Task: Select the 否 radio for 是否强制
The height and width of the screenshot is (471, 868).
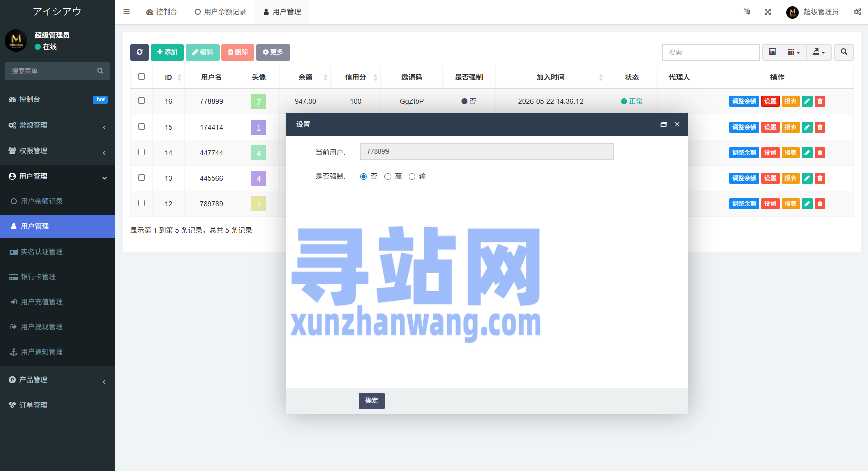Action: click(364, 176)
